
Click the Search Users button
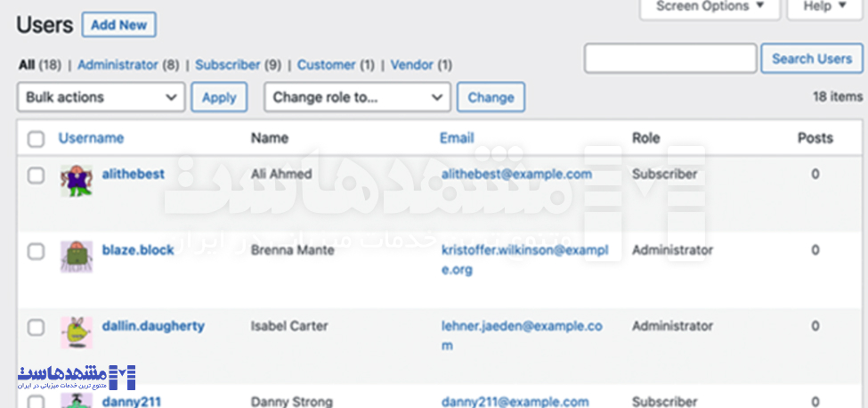(x=811, y=59)
